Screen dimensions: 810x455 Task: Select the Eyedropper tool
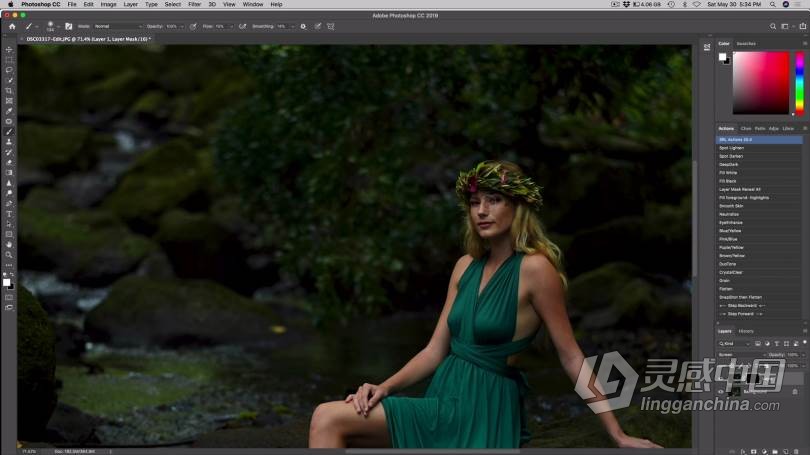tap(9, 111)
